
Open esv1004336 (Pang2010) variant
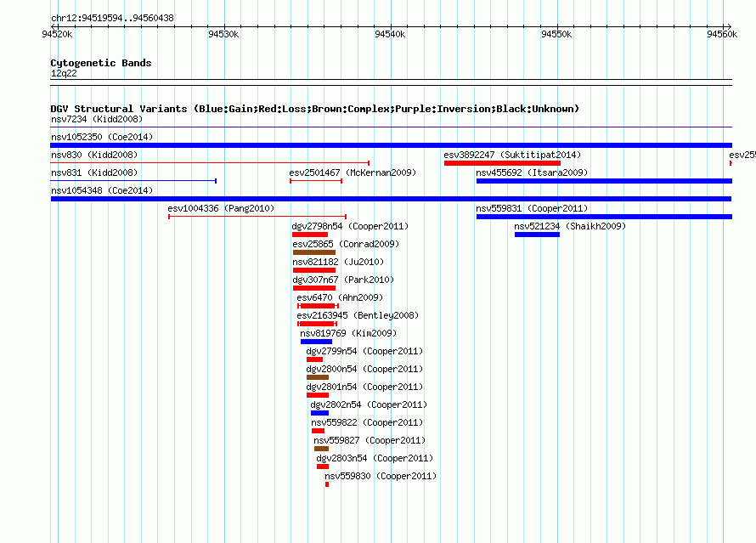(221, 208)
